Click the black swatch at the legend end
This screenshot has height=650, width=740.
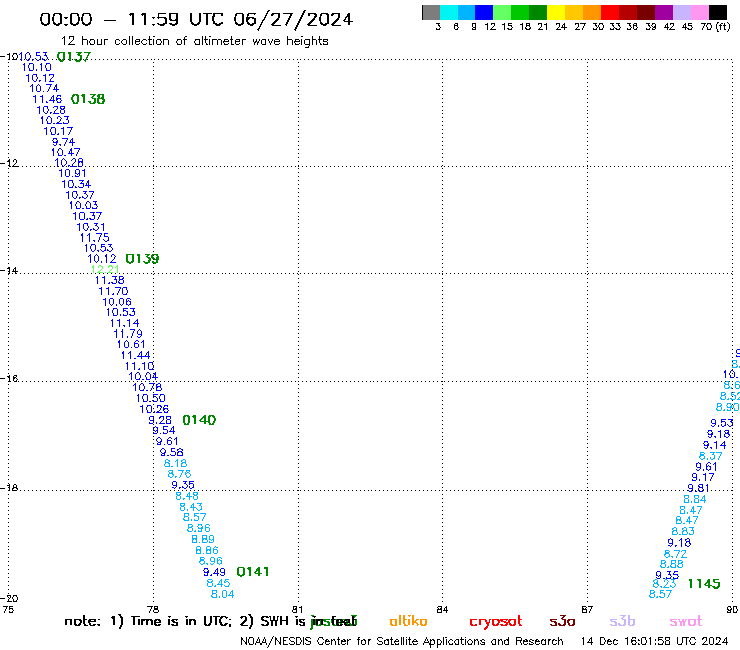tap(718, 12)
